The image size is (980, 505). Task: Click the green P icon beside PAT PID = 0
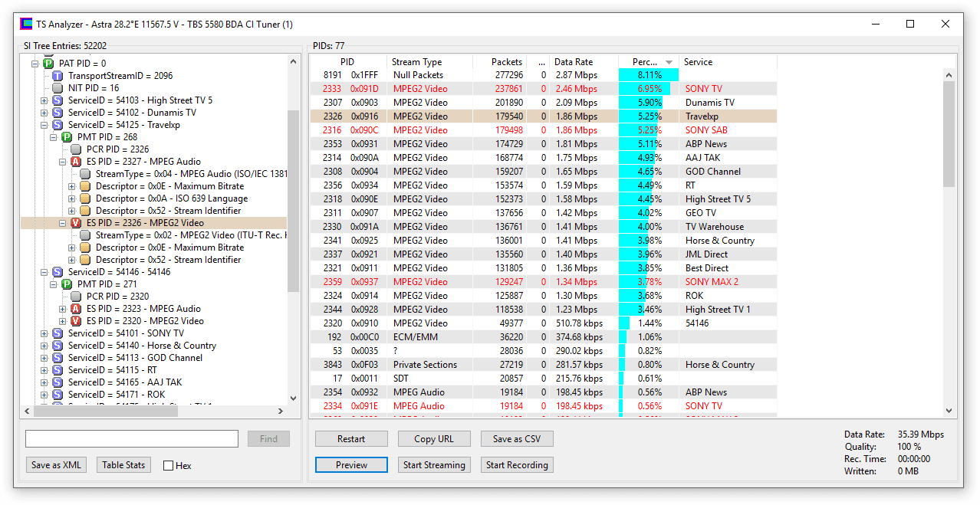[x=48, y=64]
